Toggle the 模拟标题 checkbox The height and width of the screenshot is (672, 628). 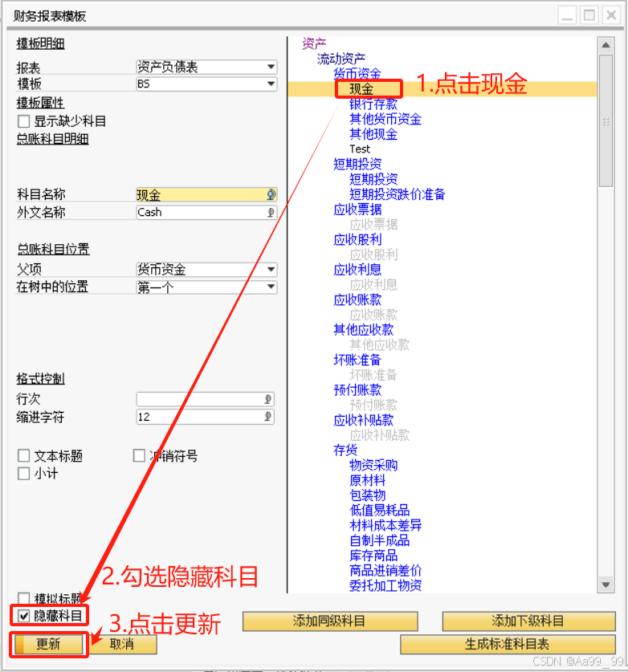tap(24, 598)
